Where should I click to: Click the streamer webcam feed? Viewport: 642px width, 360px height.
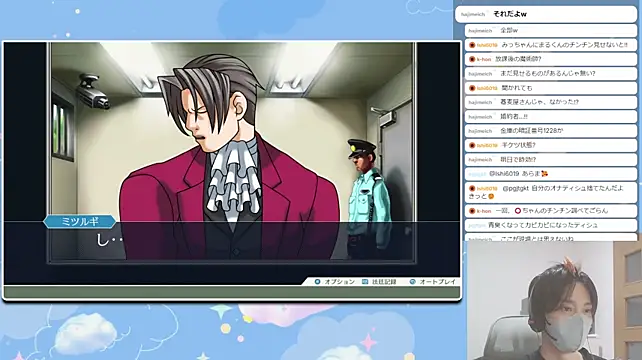pyautogui.click(x=554, y=300)
